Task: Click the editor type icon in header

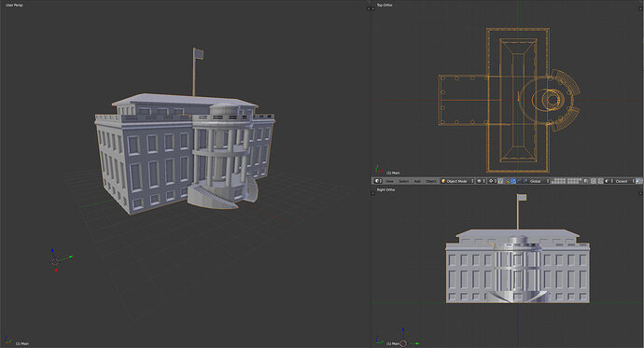Action: 377,181
